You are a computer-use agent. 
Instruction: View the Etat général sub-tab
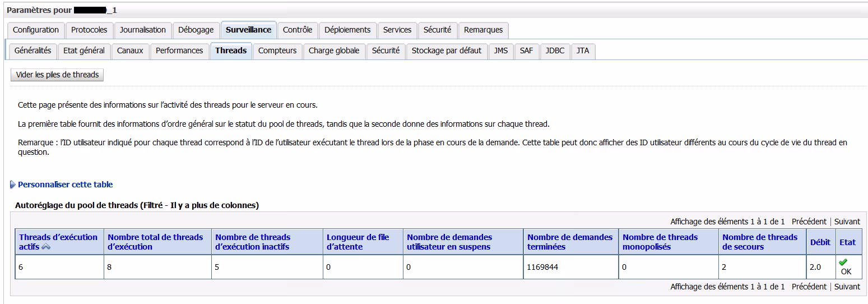tap(84, 51)
